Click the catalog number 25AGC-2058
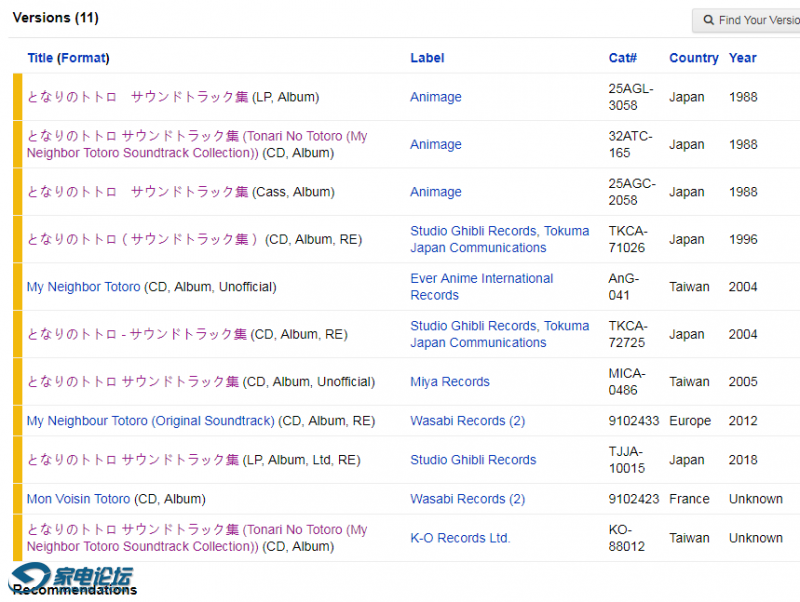 point(632,192)
